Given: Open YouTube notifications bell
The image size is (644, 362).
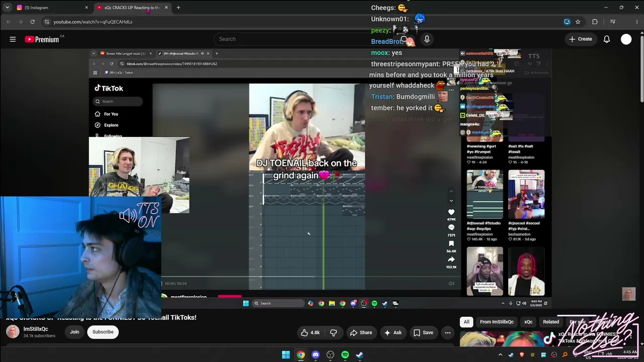Looking at the screenshot, I should pyautogui.click(x=607, y=39).
